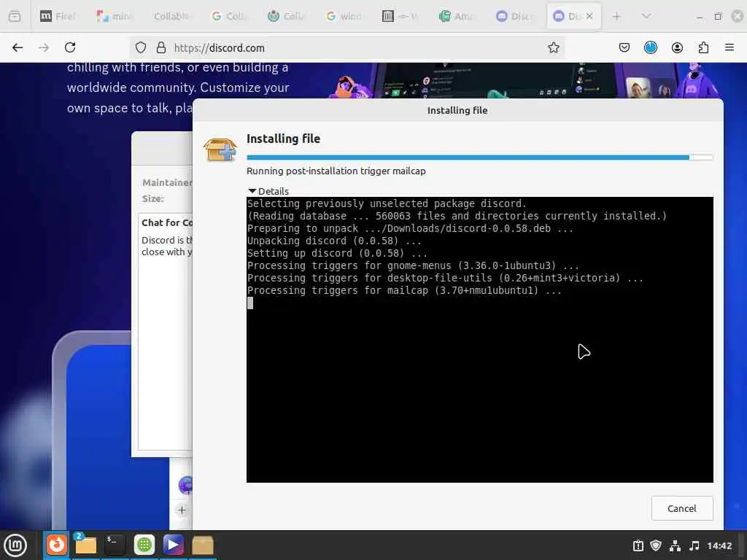This screenshot has height=560, width=747.
Task: Switch to the Google 'wind' tab
Action: pos(344,16)
